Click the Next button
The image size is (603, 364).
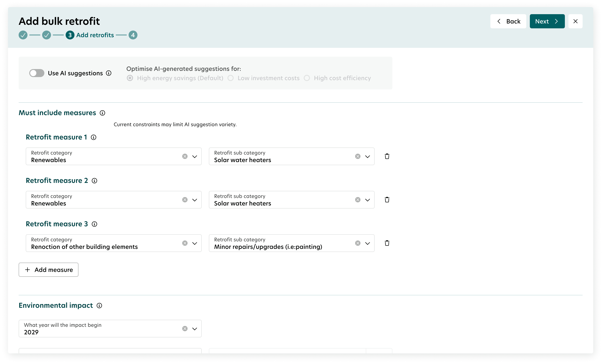(x=547, y=21)
